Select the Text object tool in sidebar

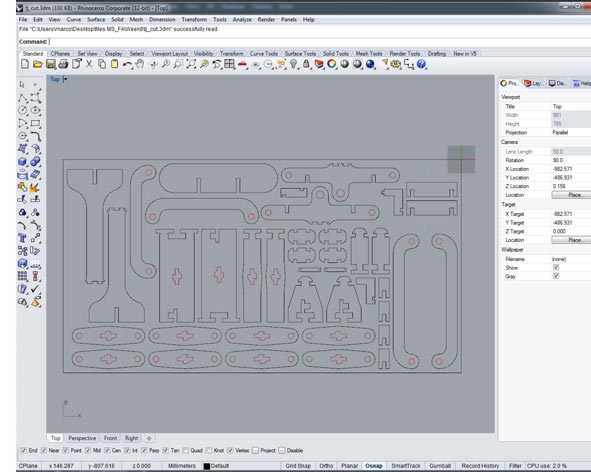(x=23, y=238)
